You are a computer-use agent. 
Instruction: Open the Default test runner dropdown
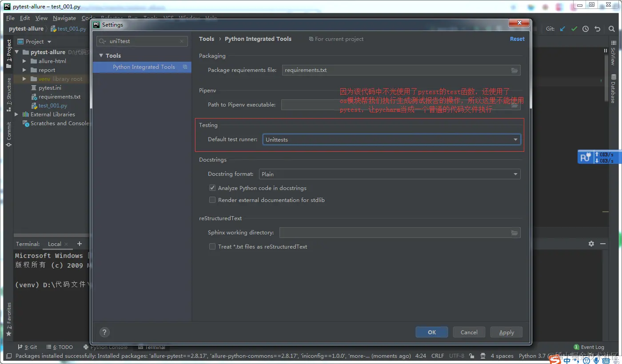pos(391,139)
